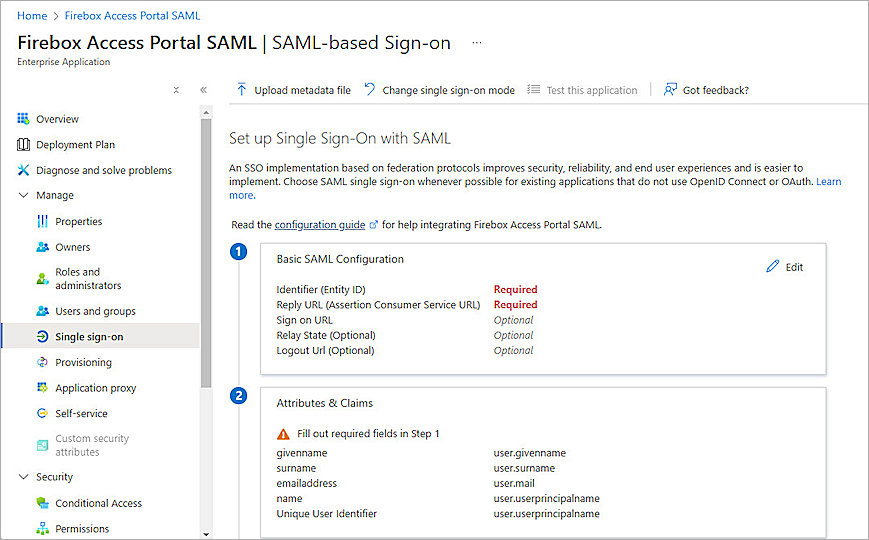Click the user.givenname claim value
The width and height of the screenshot is (869, 540).
click(529, 453)
